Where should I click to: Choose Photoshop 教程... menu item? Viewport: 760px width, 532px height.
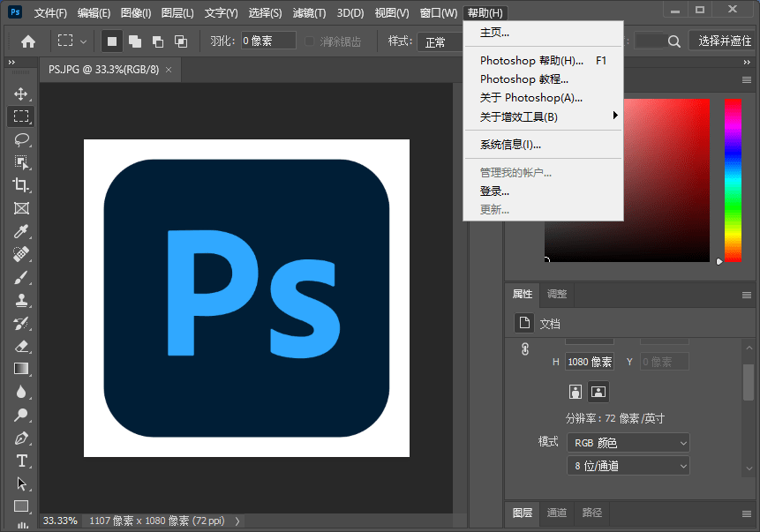[x=544, y=79]
